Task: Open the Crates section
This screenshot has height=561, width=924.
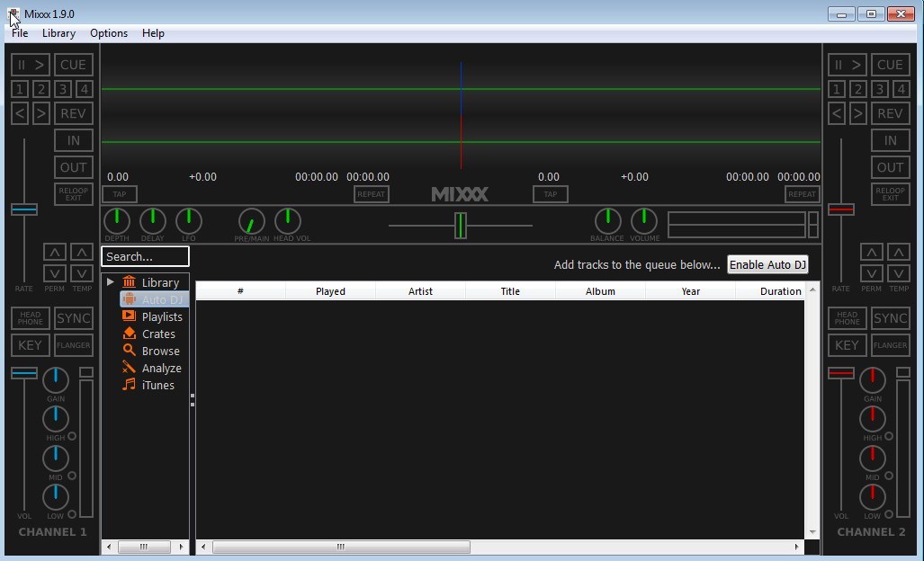Action: (x=156, y=334)
